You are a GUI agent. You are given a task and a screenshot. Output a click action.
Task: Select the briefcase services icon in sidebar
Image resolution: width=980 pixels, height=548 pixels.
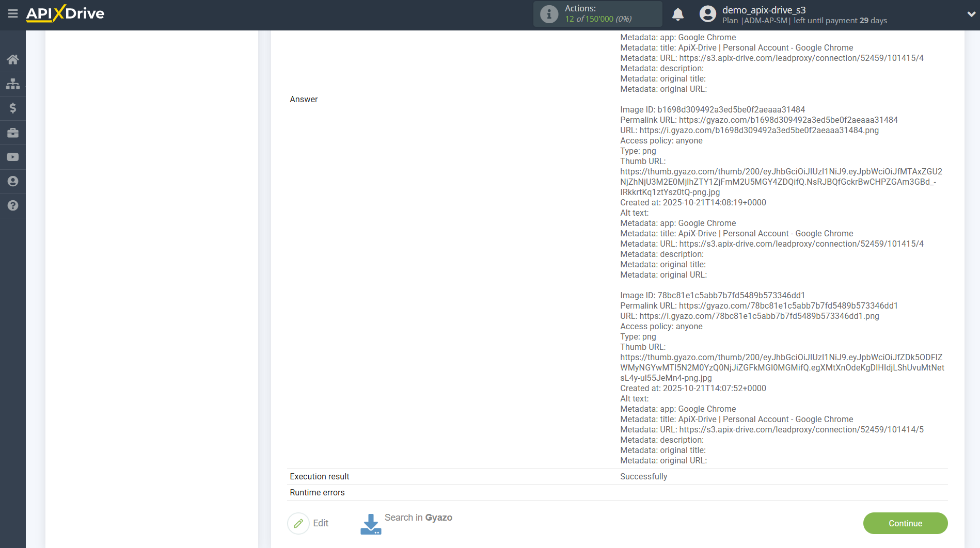pyautogui.click(x=13, y=133)
